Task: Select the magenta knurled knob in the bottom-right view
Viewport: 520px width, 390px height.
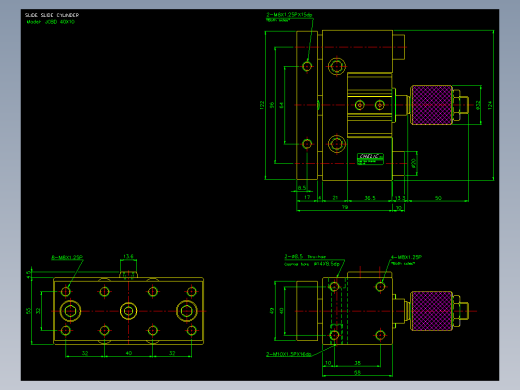Action: coord(431,311)
